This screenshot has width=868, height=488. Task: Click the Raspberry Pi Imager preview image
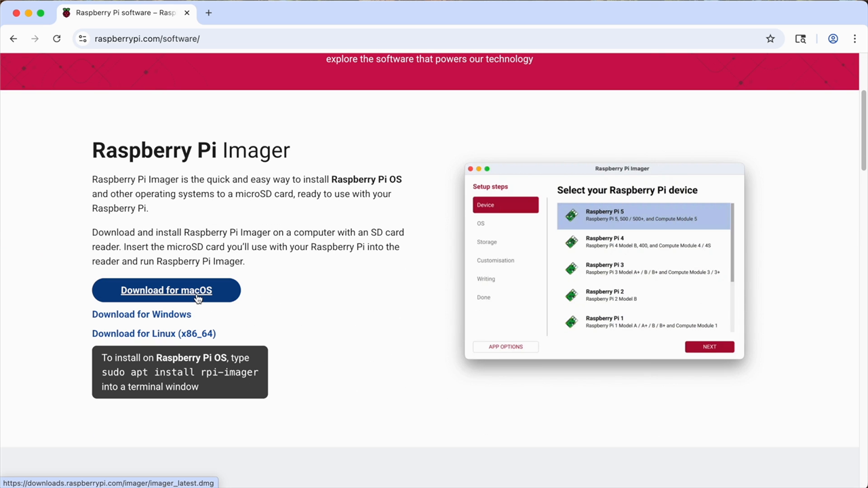pos(604,261)
